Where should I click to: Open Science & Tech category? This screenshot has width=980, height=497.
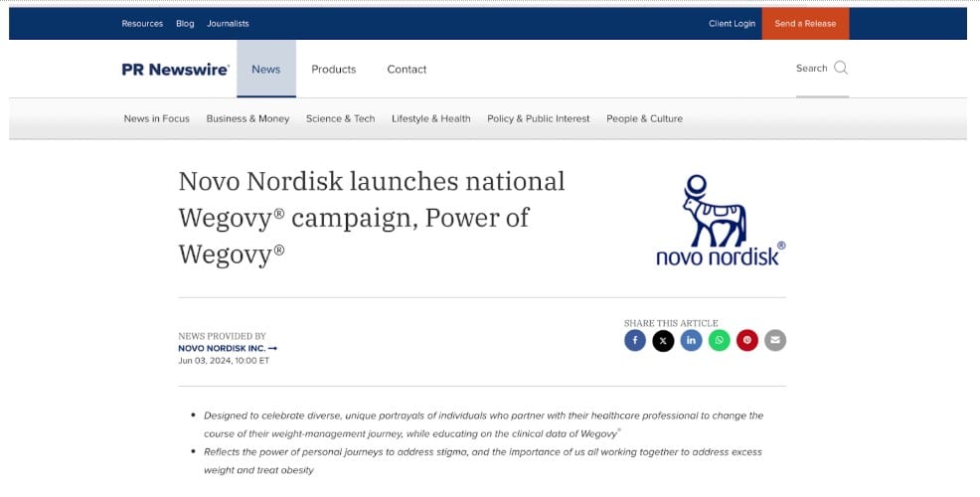[340, 118]
